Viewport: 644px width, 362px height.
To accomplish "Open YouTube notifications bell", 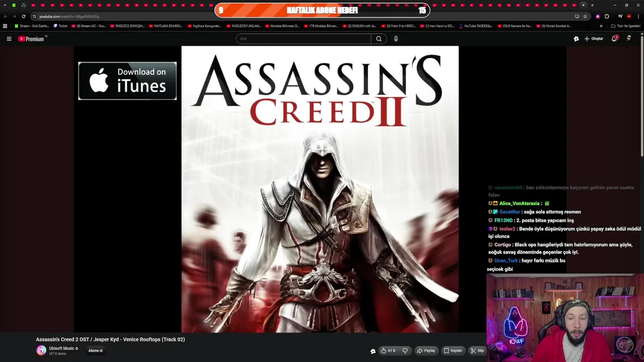I will click(x=614, y=39).
